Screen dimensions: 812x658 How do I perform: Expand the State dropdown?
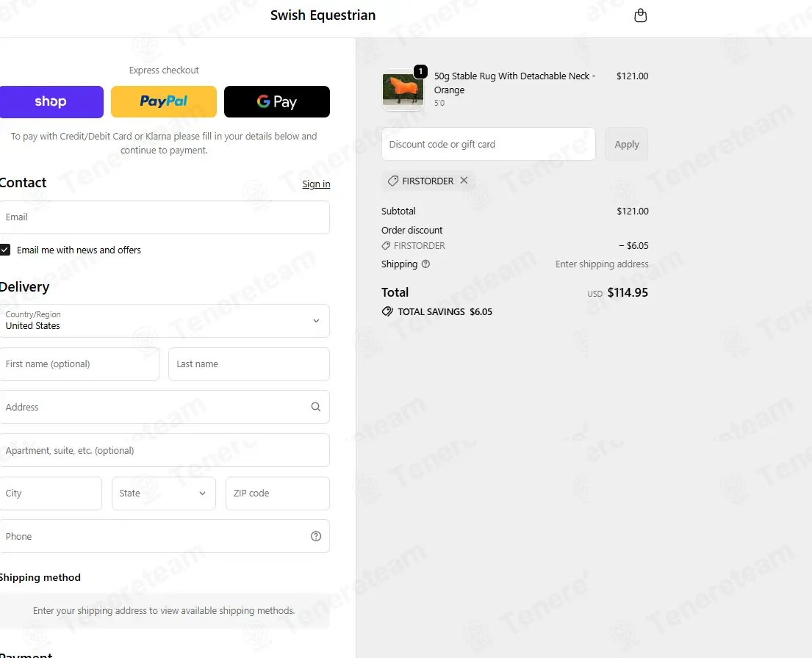164,493
